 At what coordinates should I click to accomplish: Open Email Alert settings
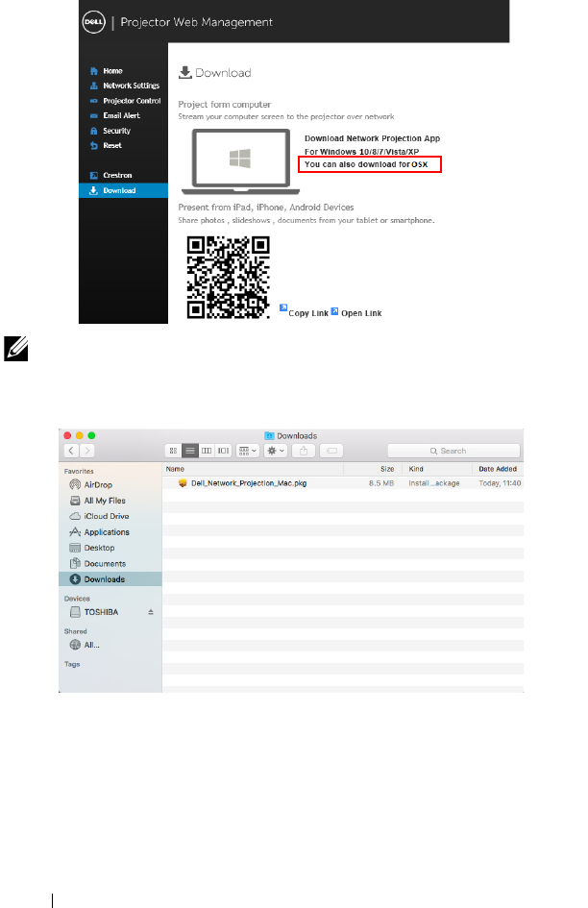(121, 116)
